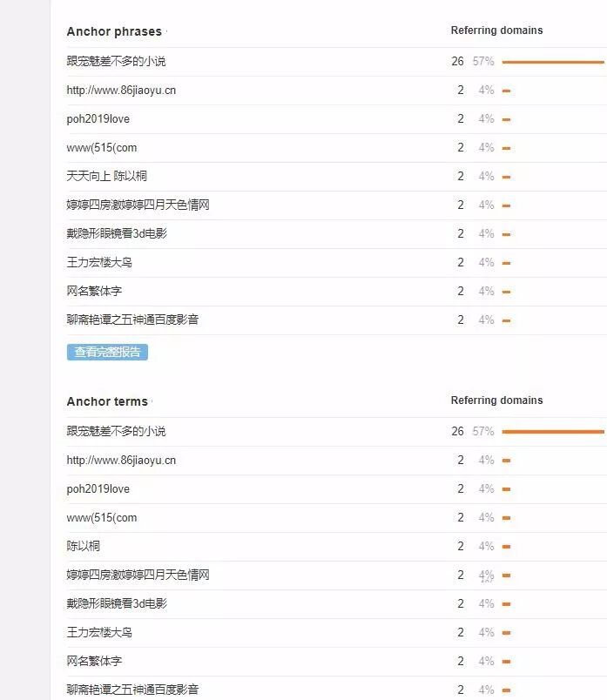The height and width of the screenshot is (700, 607).
Task: Click the blue 查看完整报告 button
Action: [x=107, y=352]
